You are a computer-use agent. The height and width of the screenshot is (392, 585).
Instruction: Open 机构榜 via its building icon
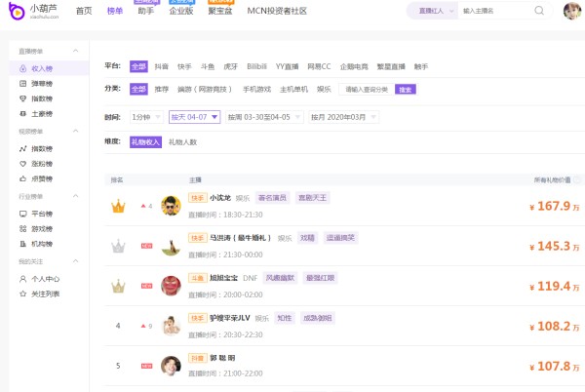pyautogui.click(x=22, y=244)
